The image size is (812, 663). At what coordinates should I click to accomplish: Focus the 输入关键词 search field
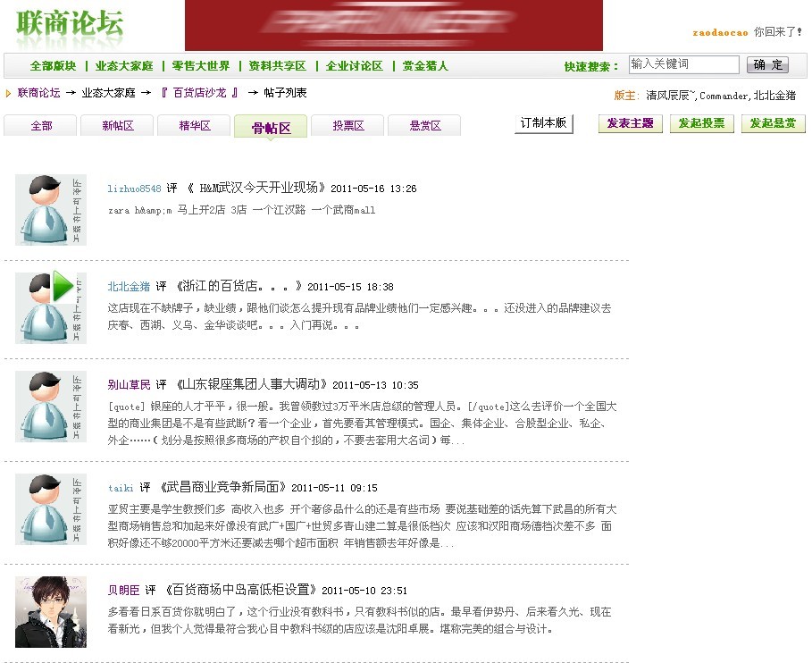pos(683,65)
